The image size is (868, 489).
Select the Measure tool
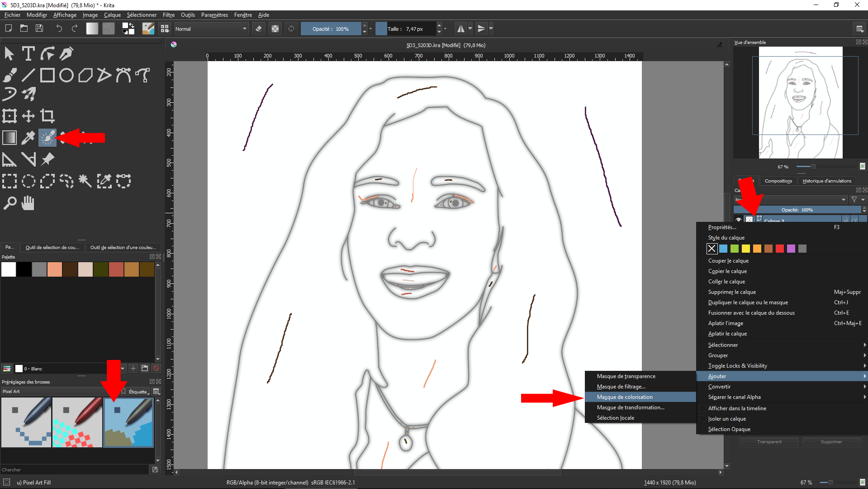(x=28, y=159)
